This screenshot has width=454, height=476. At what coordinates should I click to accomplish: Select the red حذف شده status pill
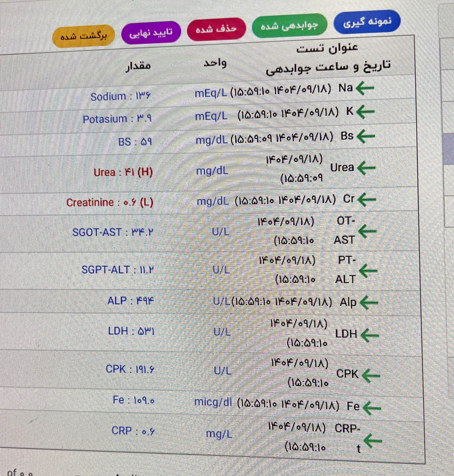216,29
